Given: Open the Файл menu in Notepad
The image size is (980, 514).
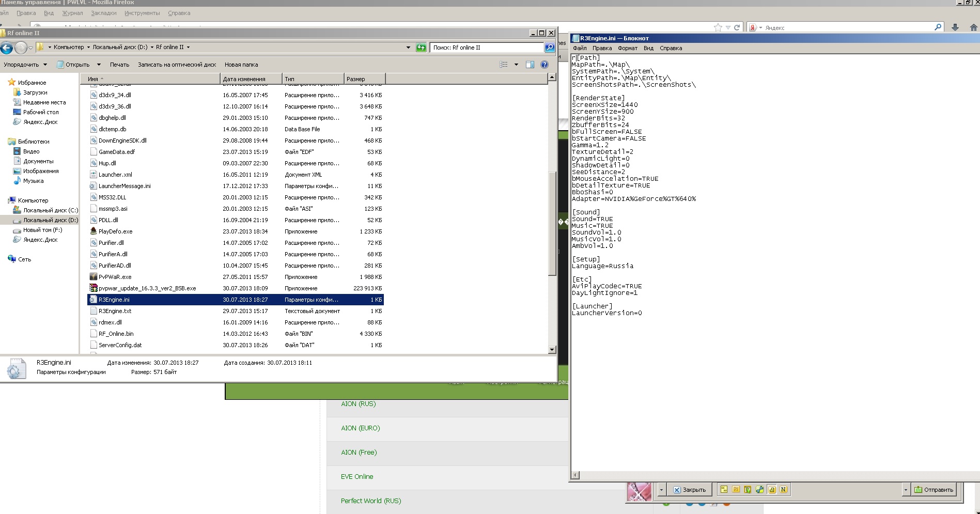Looking at the screenshot, I should (580, 48).
